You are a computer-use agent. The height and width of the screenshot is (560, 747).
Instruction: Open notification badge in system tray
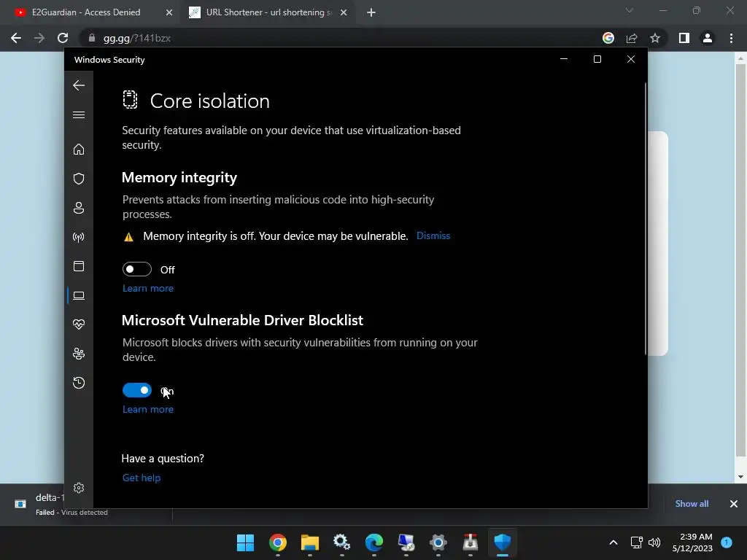[727, 542]
